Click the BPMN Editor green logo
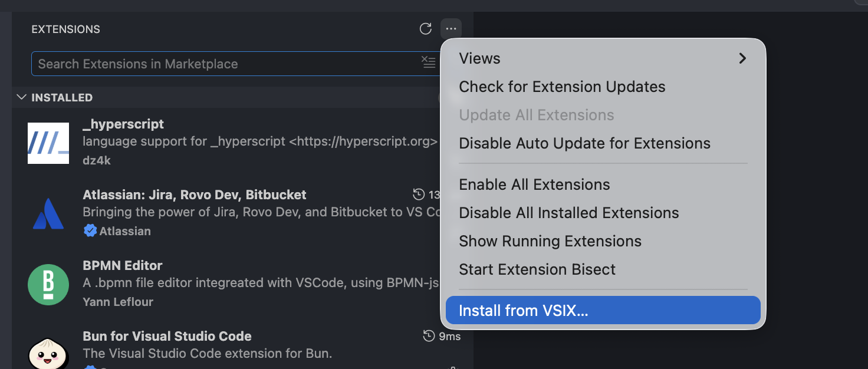This screenshot has width=868, height=369. 48,284
